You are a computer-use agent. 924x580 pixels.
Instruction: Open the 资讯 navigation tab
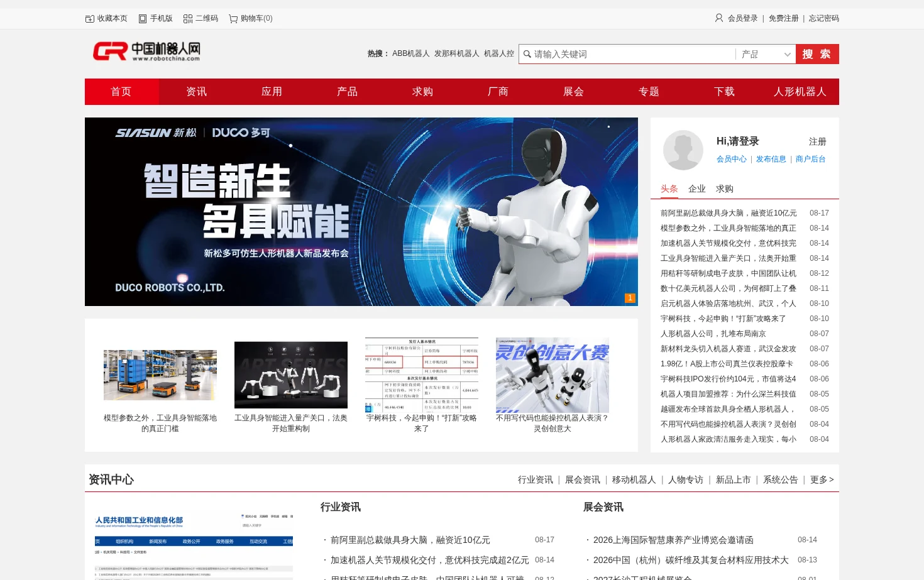197,92
